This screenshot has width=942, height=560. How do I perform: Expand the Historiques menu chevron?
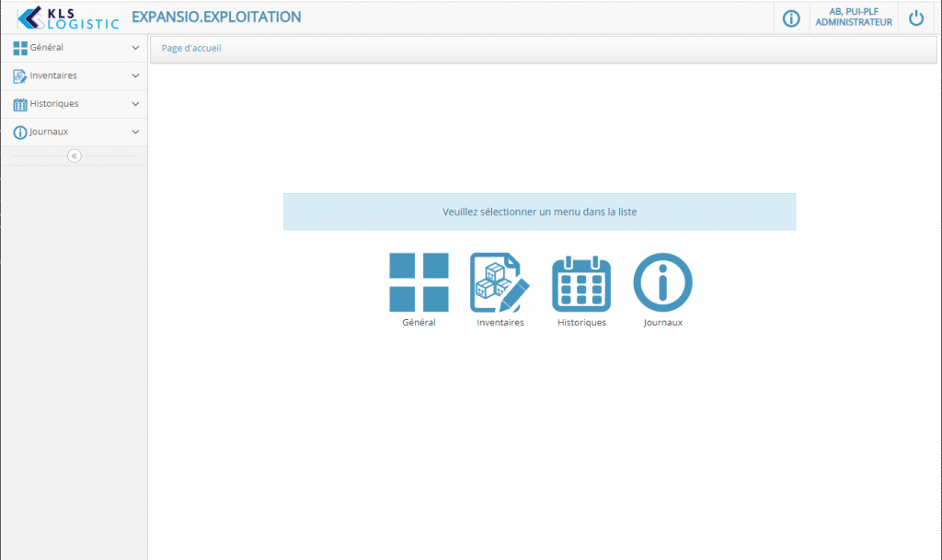point(135,104)
